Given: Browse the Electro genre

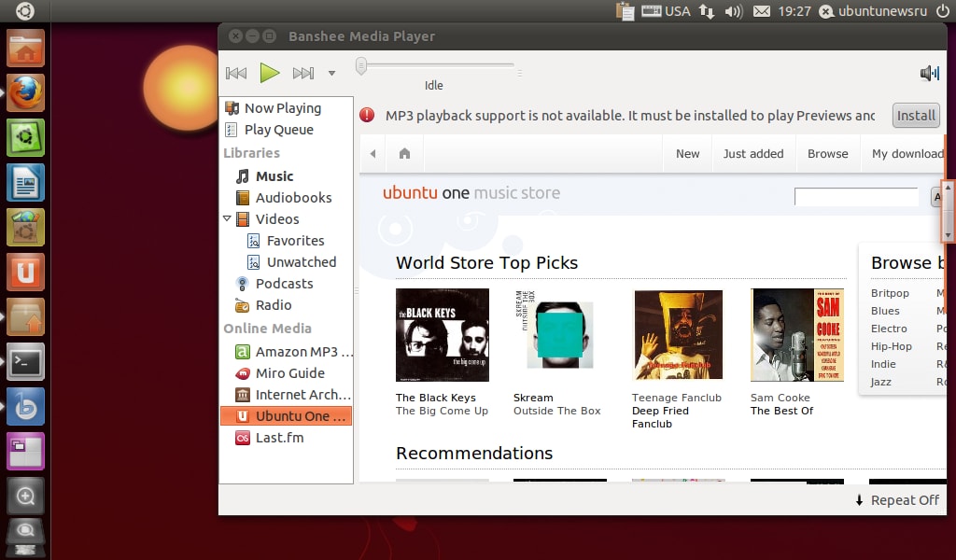Looking at the screenshot, I should click(889, 329).
